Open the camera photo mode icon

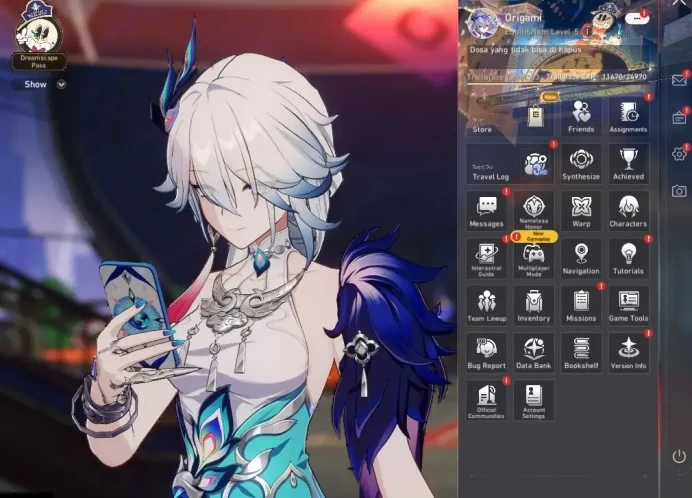(679, 191)
